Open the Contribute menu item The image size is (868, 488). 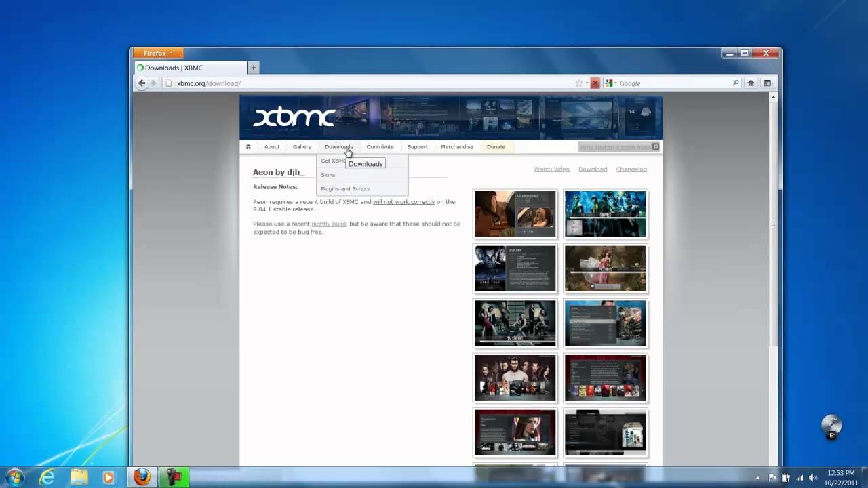click(x=380, y=147)
